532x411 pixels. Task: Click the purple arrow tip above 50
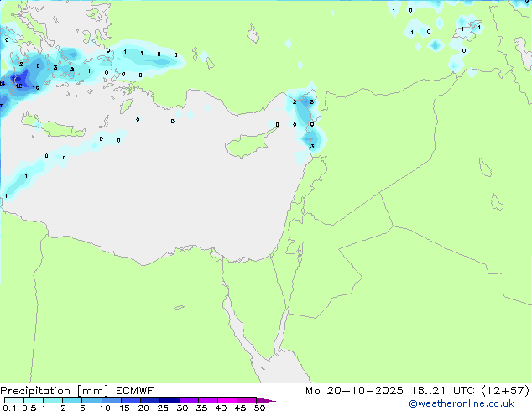point(266,401)
